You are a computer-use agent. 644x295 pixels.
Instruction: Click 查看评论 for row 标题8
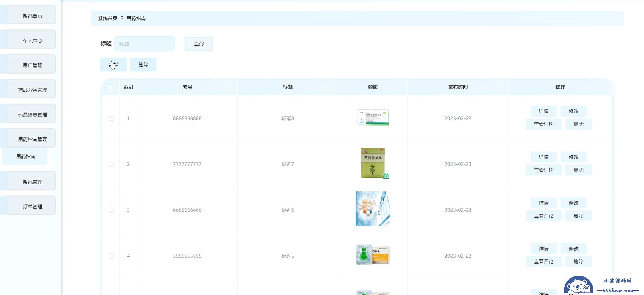point(544,124)
